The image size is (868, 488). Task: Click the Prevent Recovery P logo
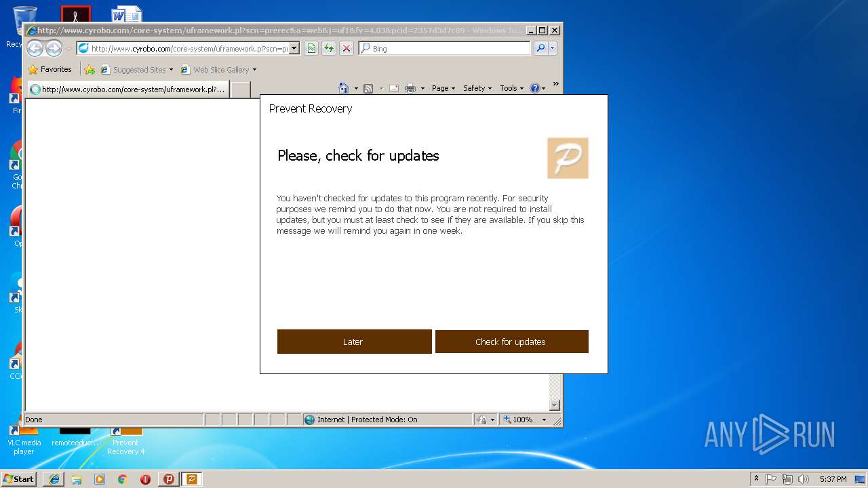568,158
